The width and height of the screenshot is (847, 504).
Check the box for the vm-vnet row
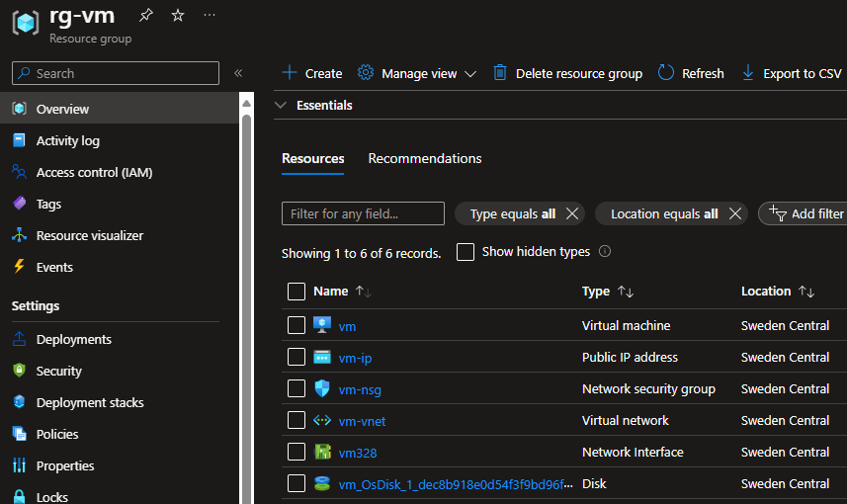pos(296,420)
